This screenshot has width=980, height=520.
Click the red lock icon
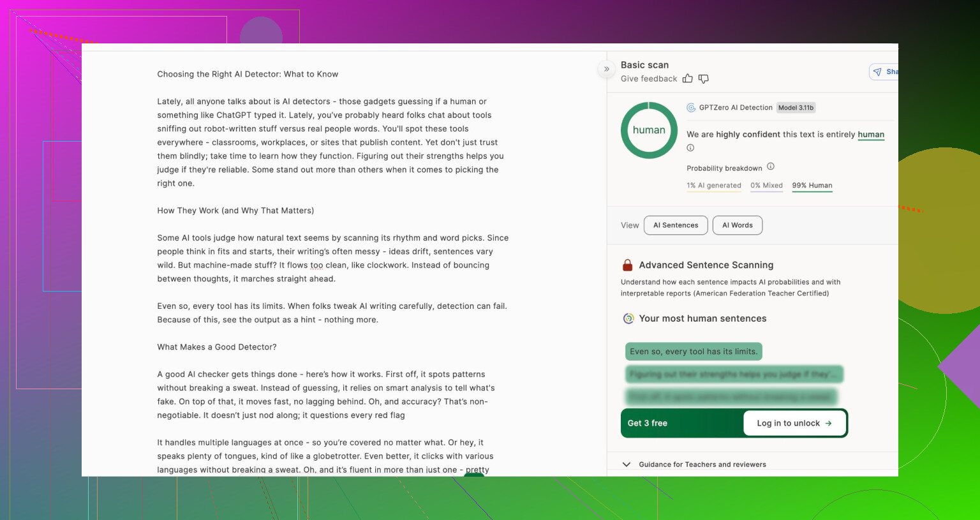tap(627, 265)
